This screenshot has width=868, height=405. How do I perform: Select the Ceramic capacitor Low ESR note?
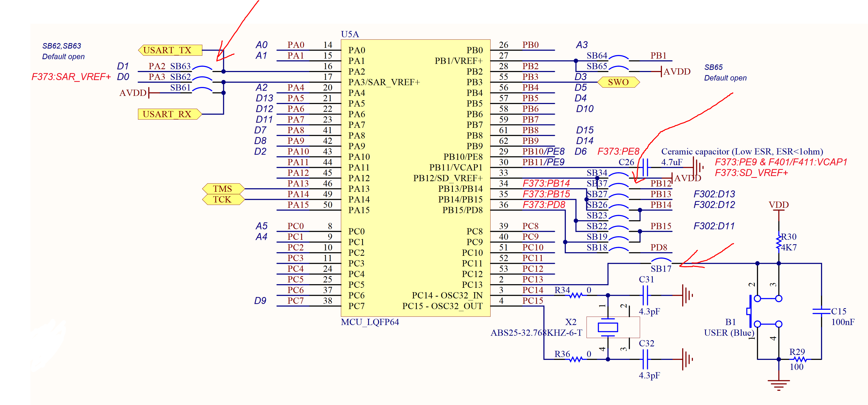(x=742, y=152)
